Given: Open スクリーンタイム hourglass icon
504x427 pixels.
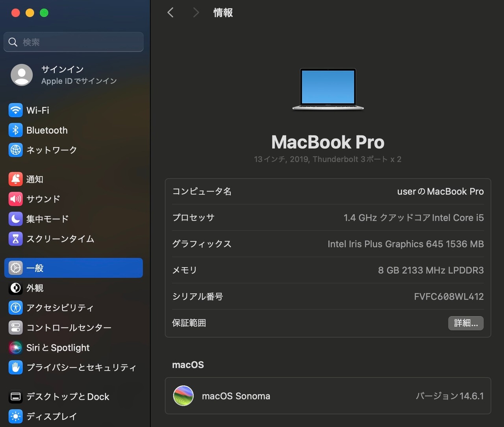Looking at the screenshot, I should (x=16, y=238).
